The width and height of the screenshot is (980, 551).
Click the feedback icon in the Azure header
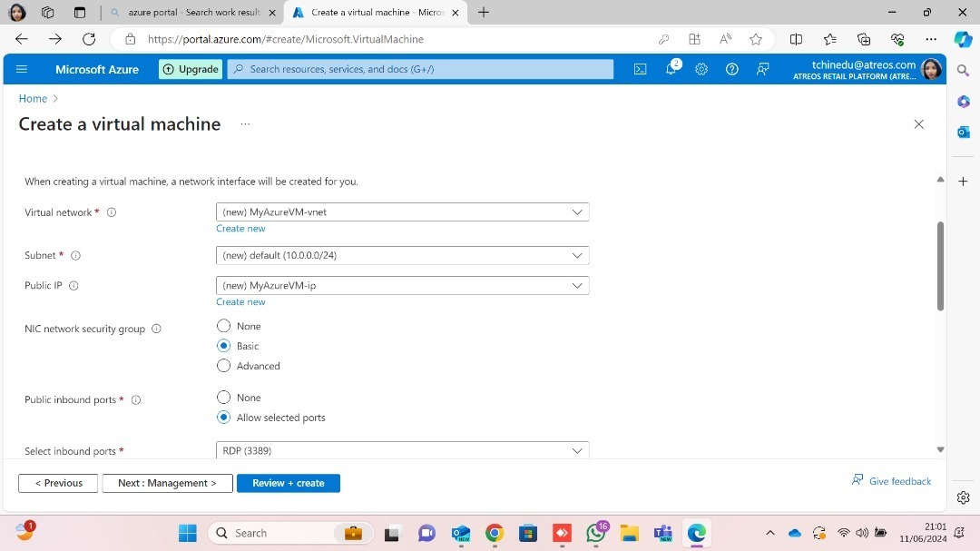click(763, 69)
